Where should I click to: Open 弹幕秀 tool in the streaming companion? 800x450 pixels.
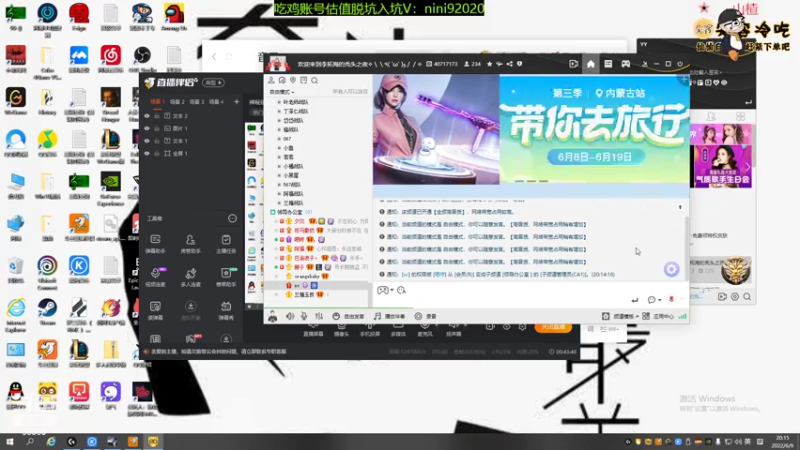pos(226,310)
